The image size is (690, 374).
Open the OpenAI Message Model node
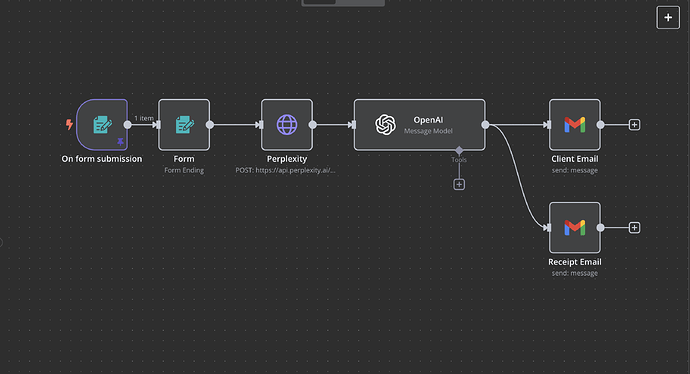point(420,125)
